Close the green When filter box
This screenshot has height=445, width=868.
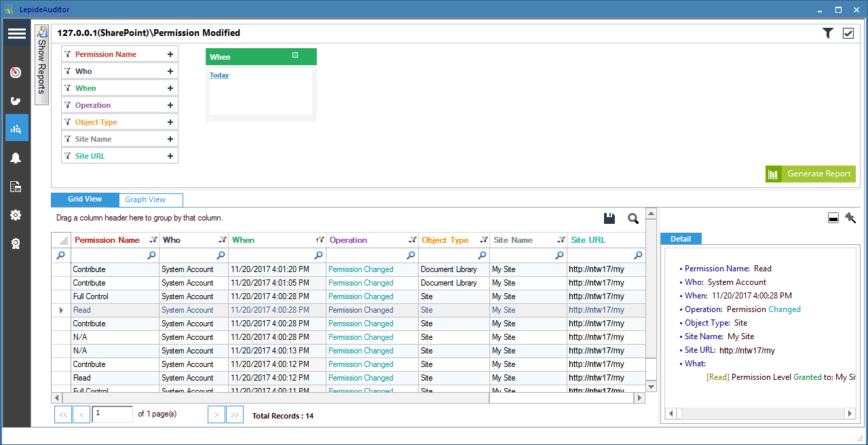tap(295, 56)
